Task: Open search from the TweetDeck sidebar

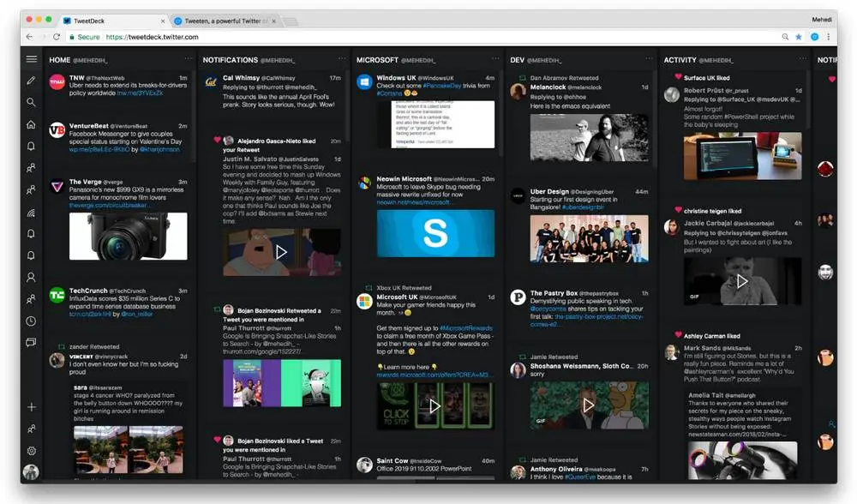Action: pyautogui.click(x=31, y=102)
